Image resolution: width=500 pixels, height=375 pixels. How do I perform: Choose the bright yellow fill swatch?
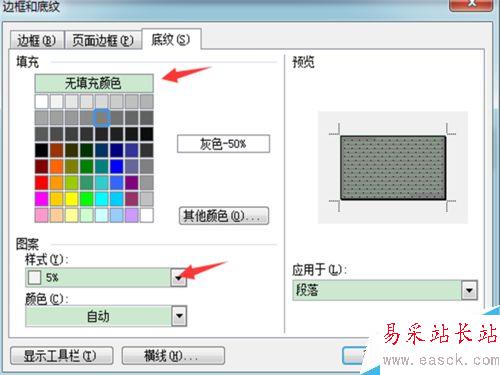click(71, 199)
